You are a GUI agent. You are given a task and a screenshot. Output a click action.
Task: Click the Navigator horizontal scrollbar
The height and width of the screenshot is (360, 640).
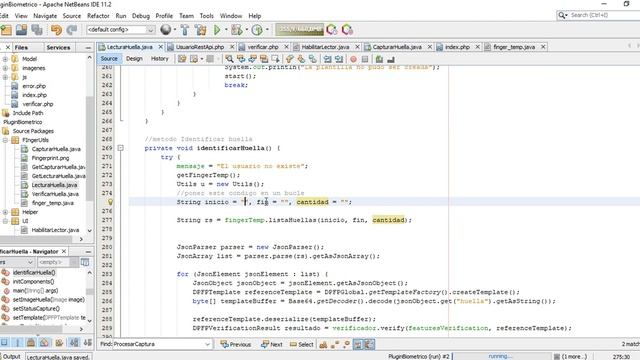coord(32,329)
